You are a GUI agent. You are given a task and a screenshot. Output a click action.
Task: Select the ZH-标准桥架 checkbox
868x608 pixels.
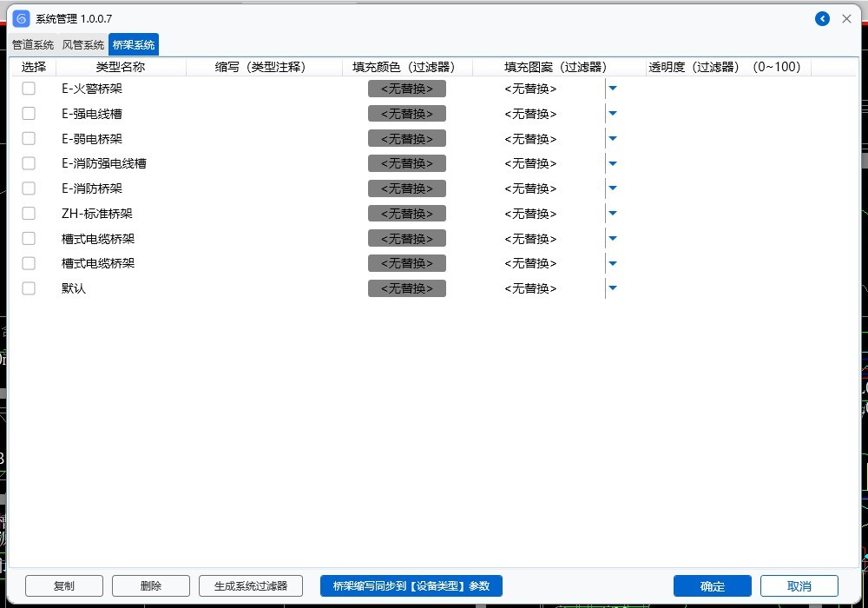[29, 214]
